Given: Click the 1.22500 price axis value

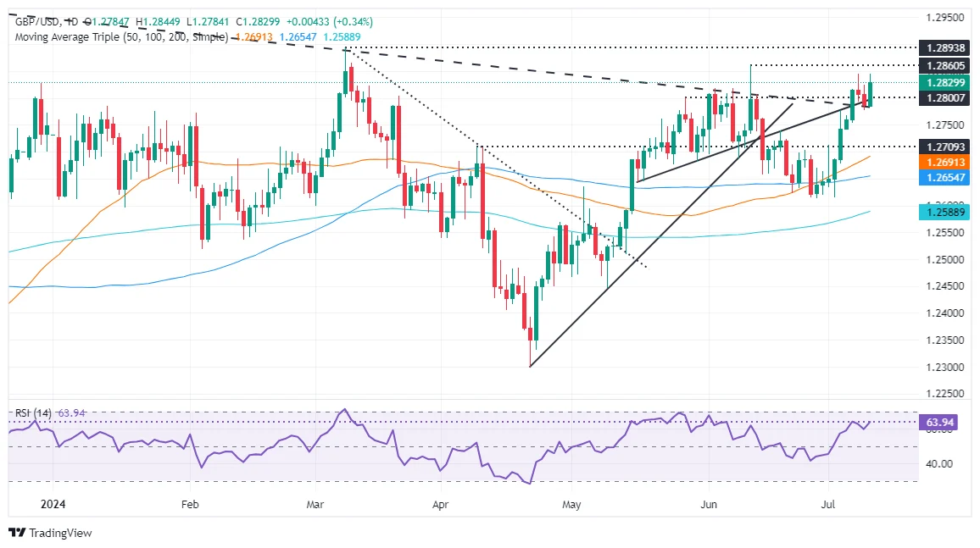Looking at the screenshot, I should 945,394.
